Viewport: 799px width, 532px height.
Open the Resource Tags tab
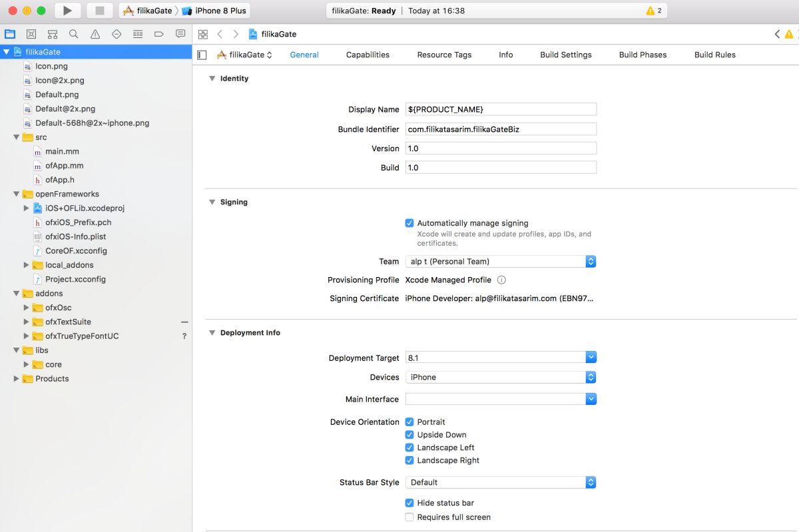[x=444, y=55]
